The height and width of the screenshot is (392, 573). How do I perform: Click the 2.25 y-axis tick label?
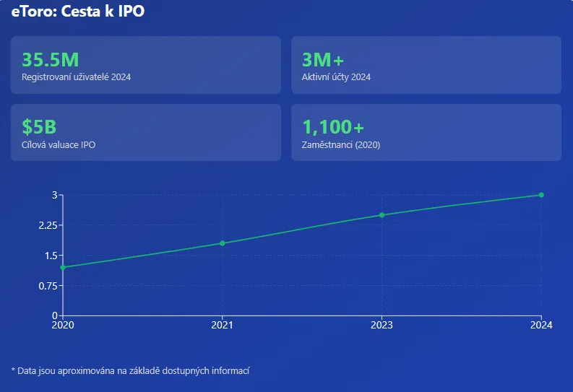point(46,225)
